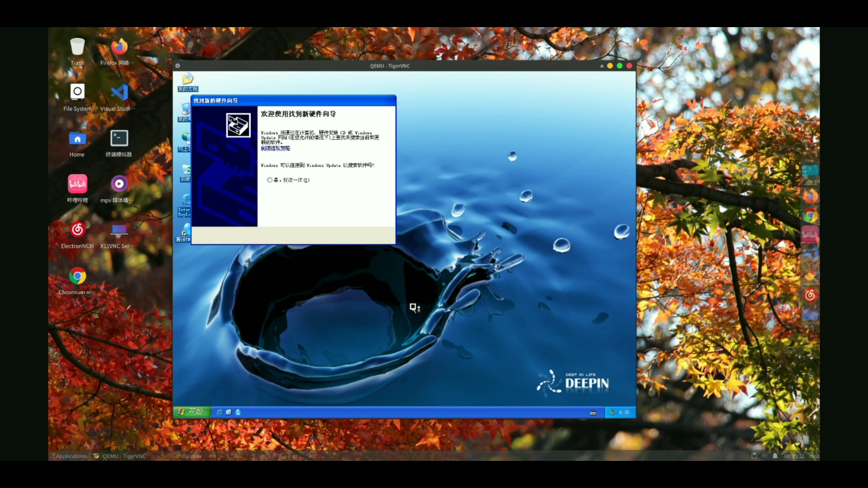Viewport: 868px width, 488px height.
Task: Click the Trash icon on desktop
Action: click(77, 47)
